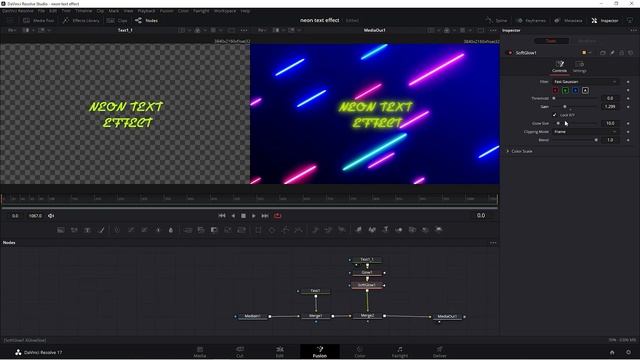Viewport: 640px width, 360px height.
Task: Add a Renderer 3D node
Action: [x=439, y=230]
